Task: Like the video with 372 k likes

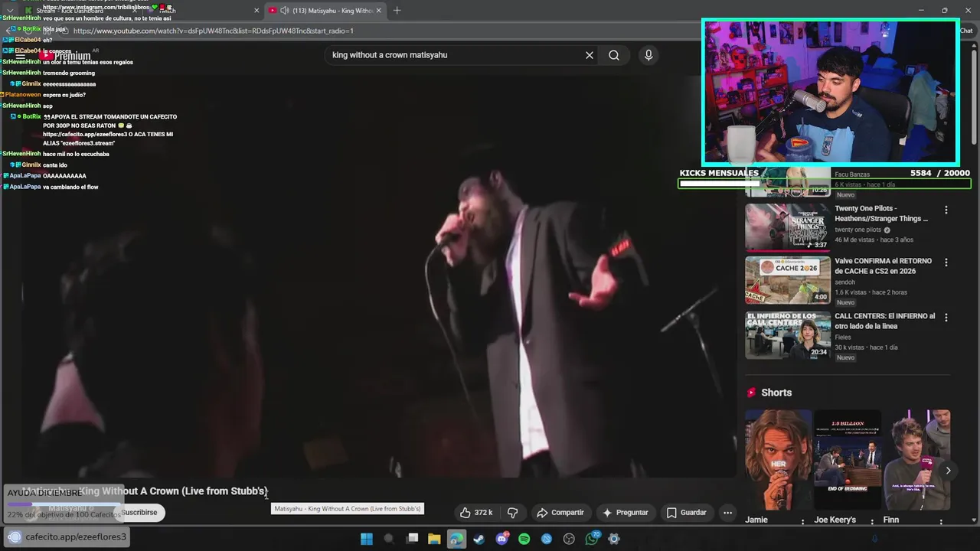Action: point(475,513)
